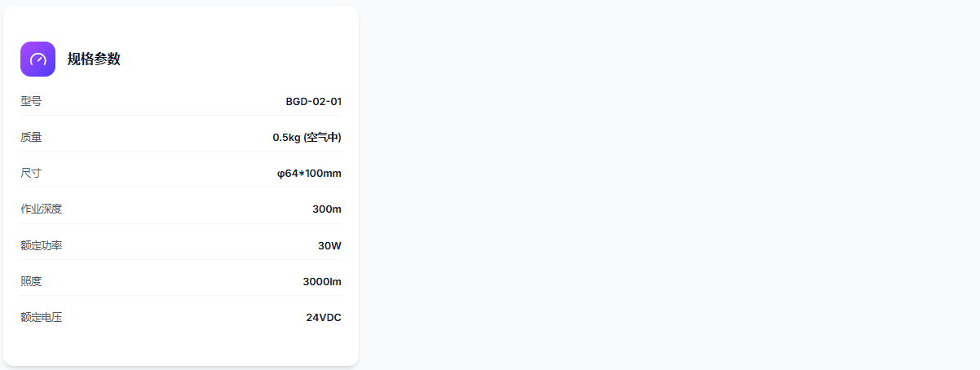
Task: Click the 300m depth value
Action: 326,209
